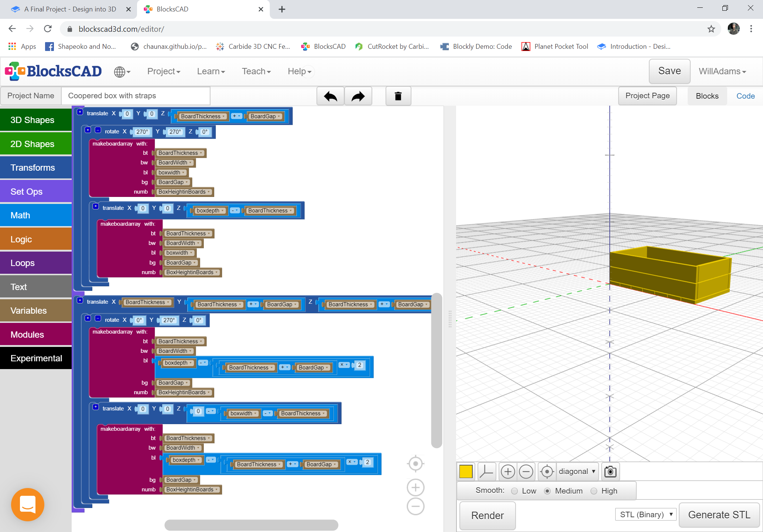Open the orange chat support bubble
763x532 pixels.
tap(28, 505)
